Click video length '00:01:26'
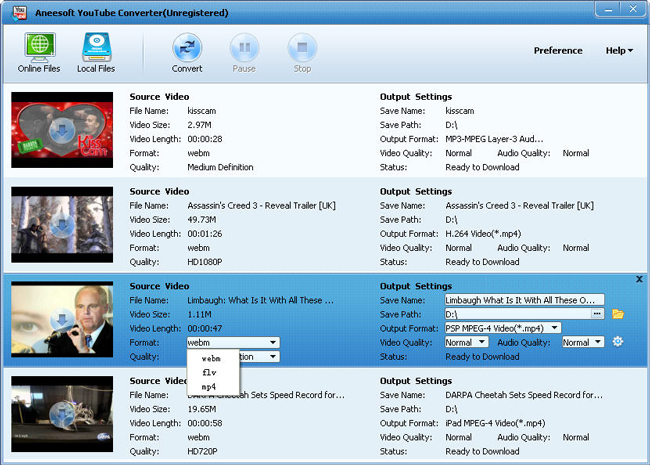The width and height of the screenshot is (650, 465). (x=205, y=234)
